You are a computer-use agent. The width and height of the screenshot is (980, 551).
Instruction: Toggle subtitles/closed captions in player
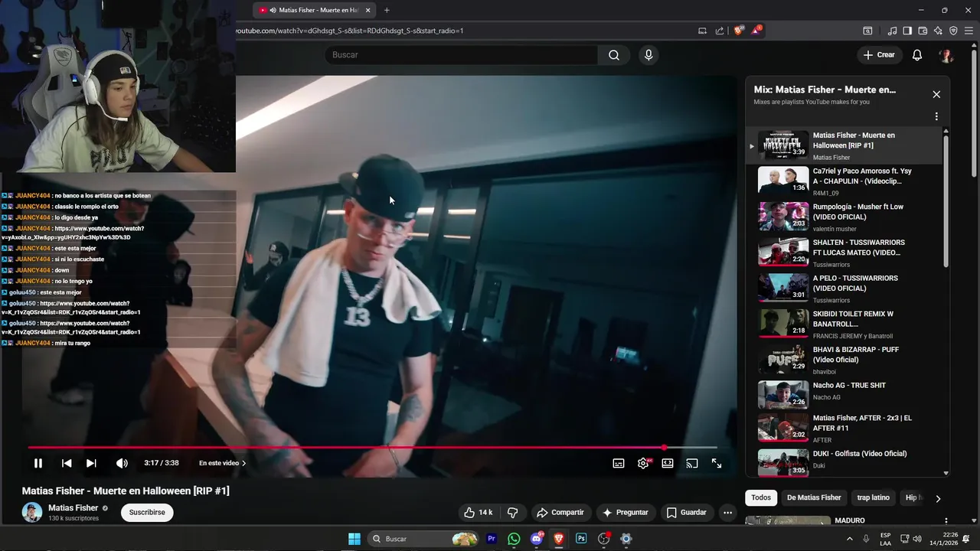[619, 463]
